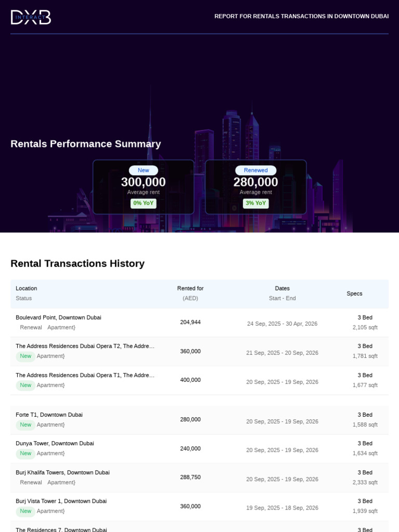Click the 1,677 sqft spec

pos(365,385)
